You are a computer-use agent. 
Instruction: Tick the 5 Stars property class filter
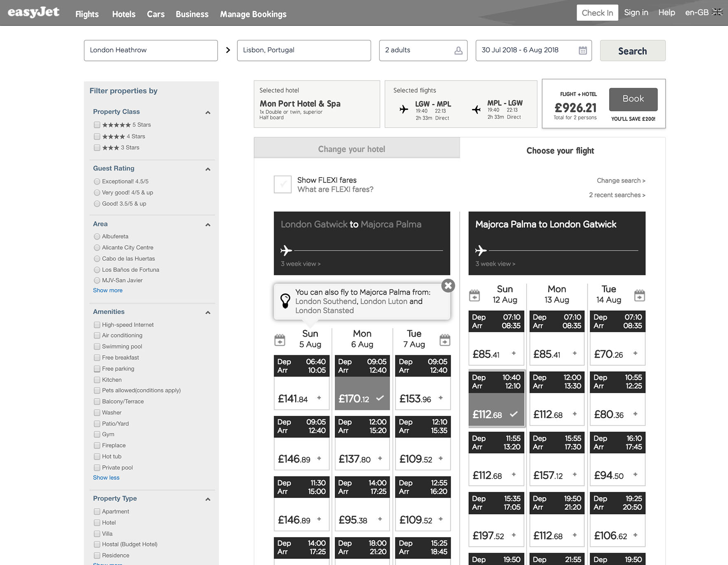click(97, 125)
